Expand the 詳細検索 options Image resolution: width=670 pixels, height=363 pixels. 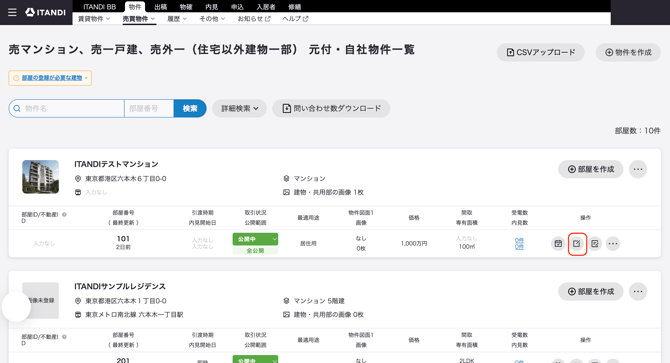click(239, 108)
